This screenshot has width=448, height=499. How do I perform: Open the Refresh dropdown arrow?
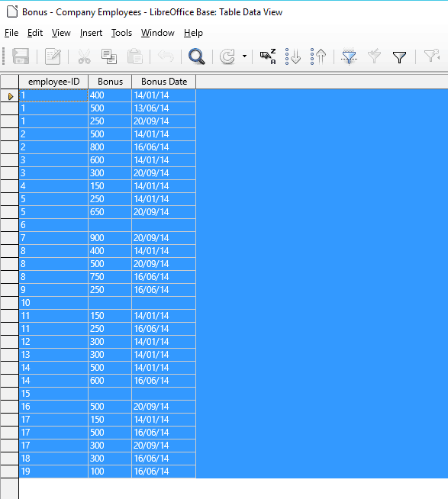(x=244, y=56)
